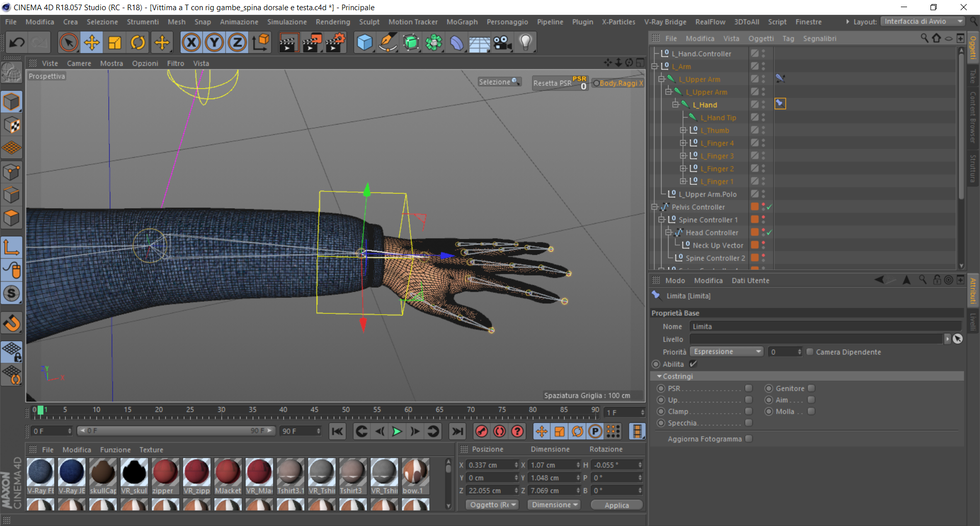Expand the L_Finger 4 tree node
This screenshot has height=526, width=980.
[x=683, y=144]
